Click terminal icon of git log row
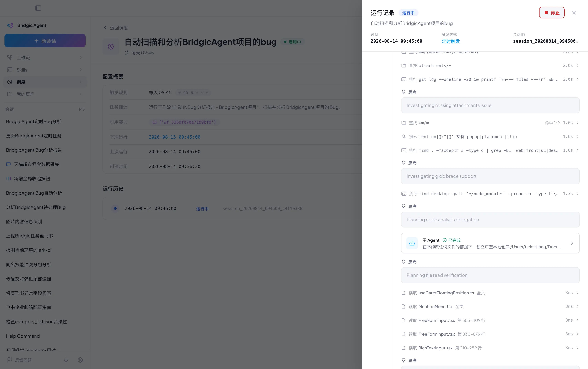 [404, 79]
